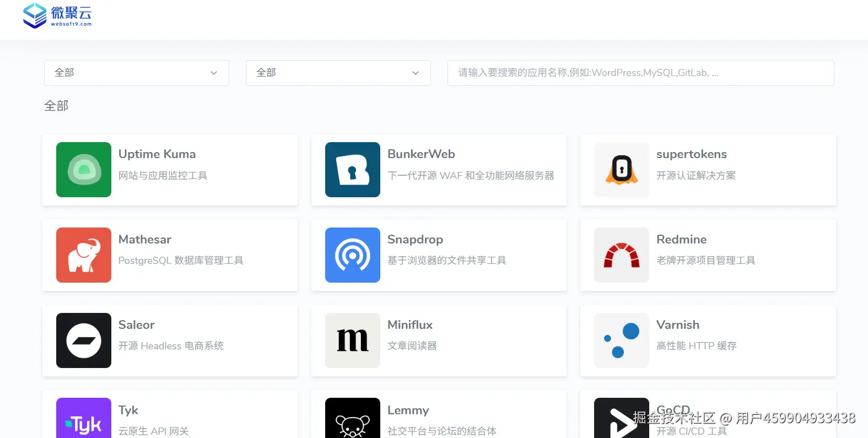Focus the application name search field
Viewport: 868px width, 438px height.
[x=641, y=73]
